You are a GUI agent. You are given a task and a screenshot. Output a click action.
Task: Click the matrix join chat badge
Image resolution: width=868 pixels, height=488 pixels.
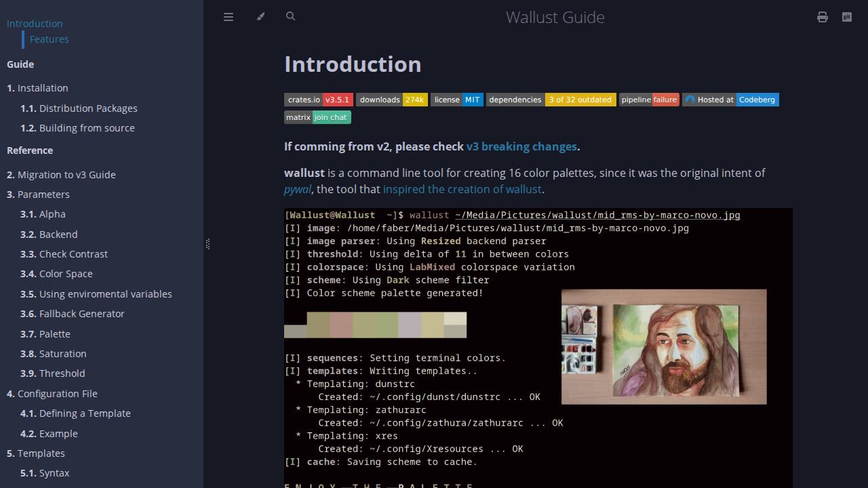click(x=317, y=117)
